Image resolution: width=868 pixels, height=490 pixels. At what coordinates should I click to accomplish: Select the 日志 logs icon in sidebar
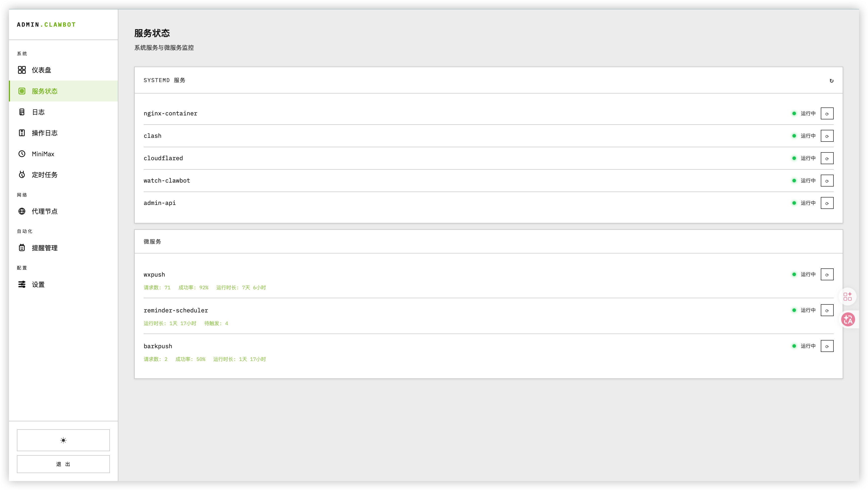pyautogui.click(x=22, y=112)
